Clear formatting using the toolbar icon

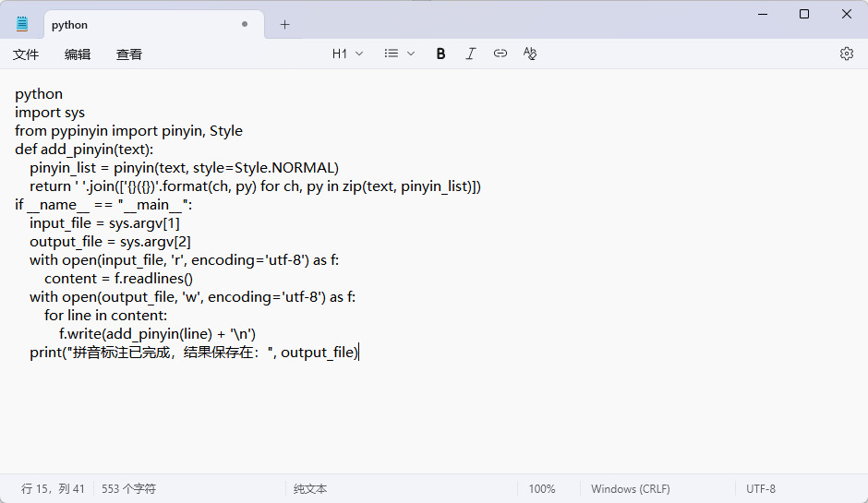tap(530, 54)
